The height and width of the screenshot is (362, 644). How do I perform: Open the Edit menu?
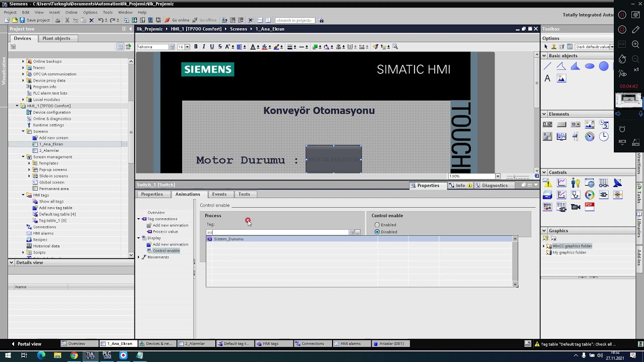(x=25, y=12)
